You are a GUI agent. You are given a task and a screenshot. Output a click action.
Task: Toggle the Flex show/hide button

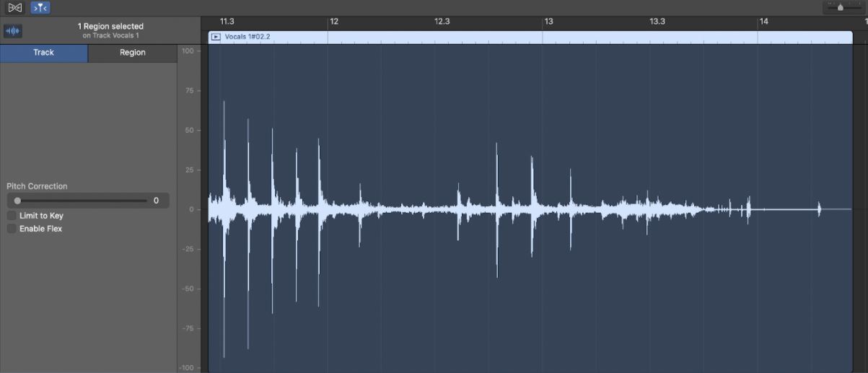tap(15, 8)
